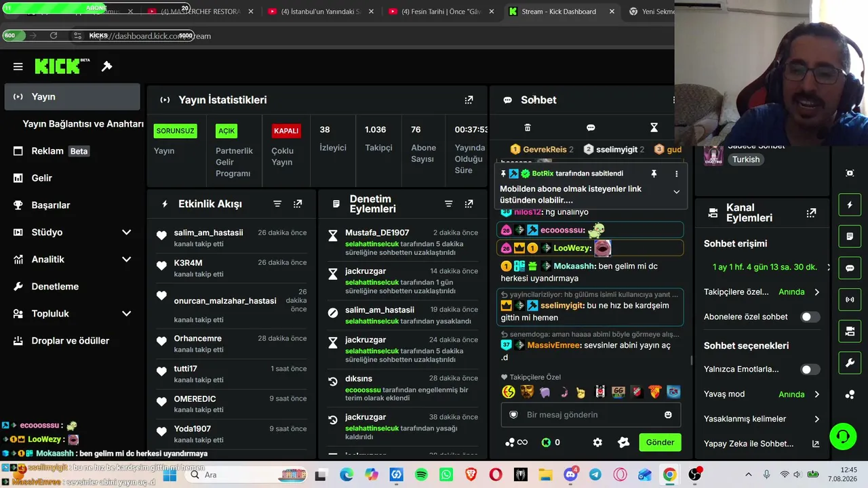Click the notes icon in right sidebar

[850, 237]
